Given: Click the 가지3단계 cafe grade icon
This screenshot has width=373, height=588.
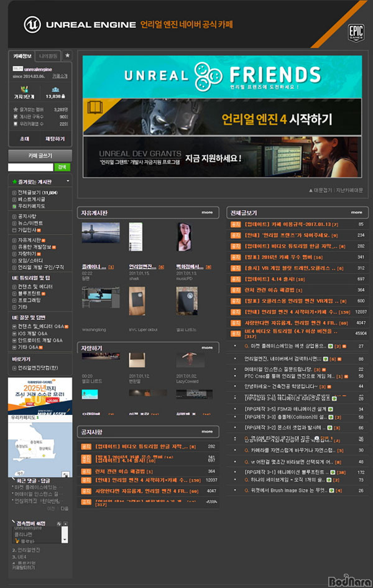Looking at the screenshot, I should 24,90.
